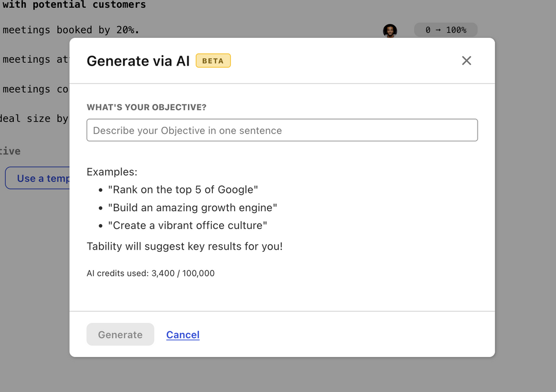This screenshot has height=392, width=556.
Task: Click 'meetings booked by 20%' in the background
Action: 71,30
